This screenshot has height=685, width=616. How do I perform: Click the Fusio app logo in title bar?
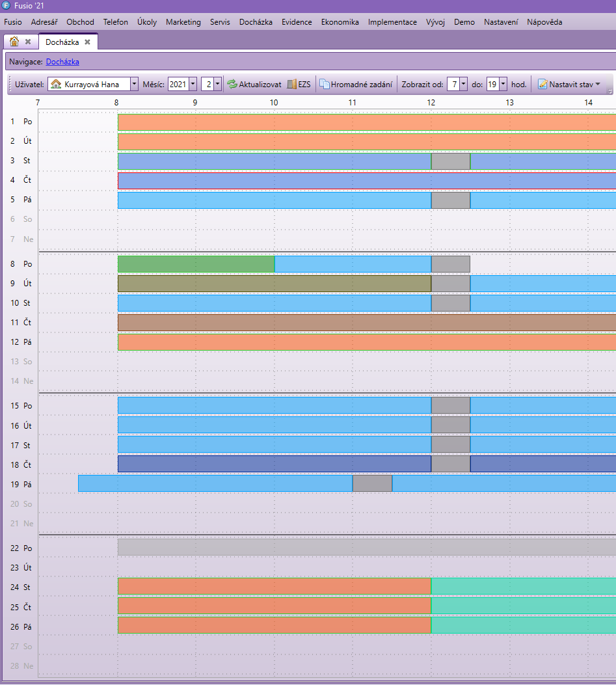[6, 6]
